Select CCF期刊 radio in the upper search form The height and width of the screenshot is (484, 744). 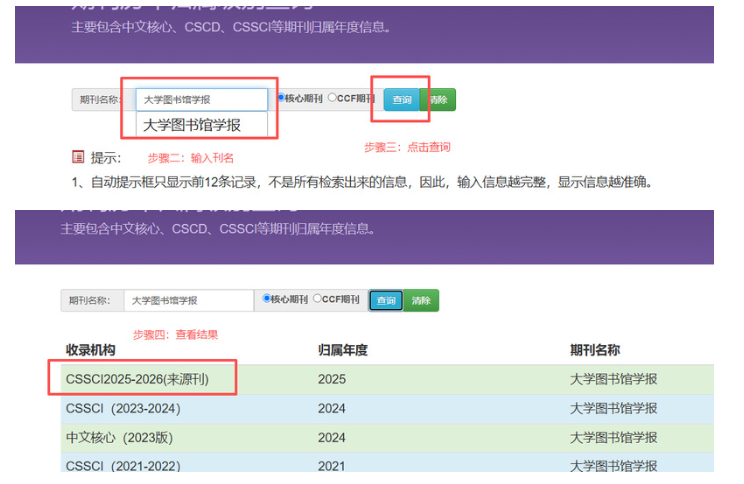coord(332,98)
